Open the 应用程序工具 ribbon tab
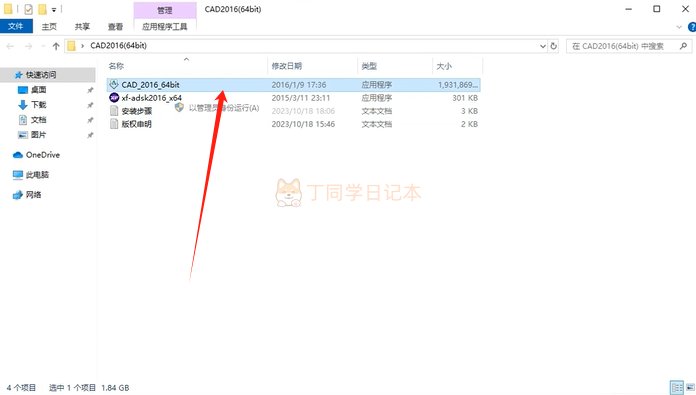696x395 pixels. point(165,27)
